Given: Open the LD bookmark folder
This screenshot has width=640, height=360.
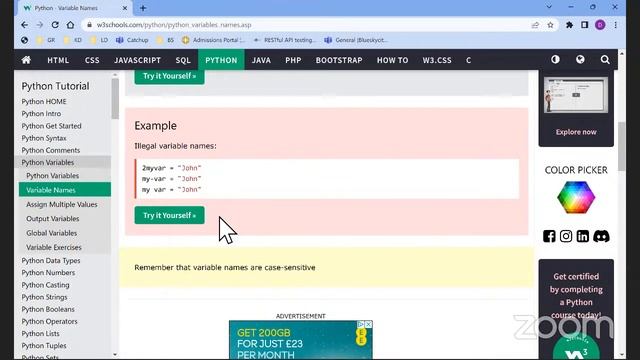Looking at the screenshot, I should pos(99,40).
